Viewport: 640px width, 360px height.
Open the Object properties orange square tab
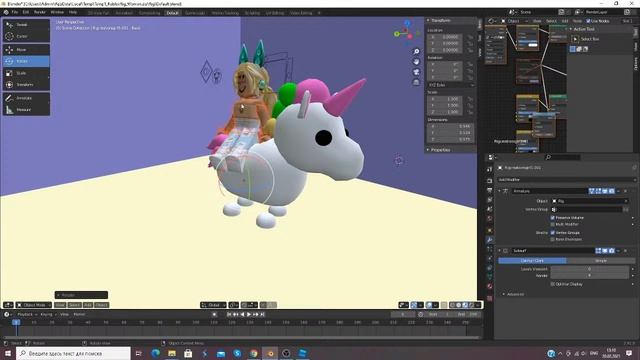pos(490,230)
